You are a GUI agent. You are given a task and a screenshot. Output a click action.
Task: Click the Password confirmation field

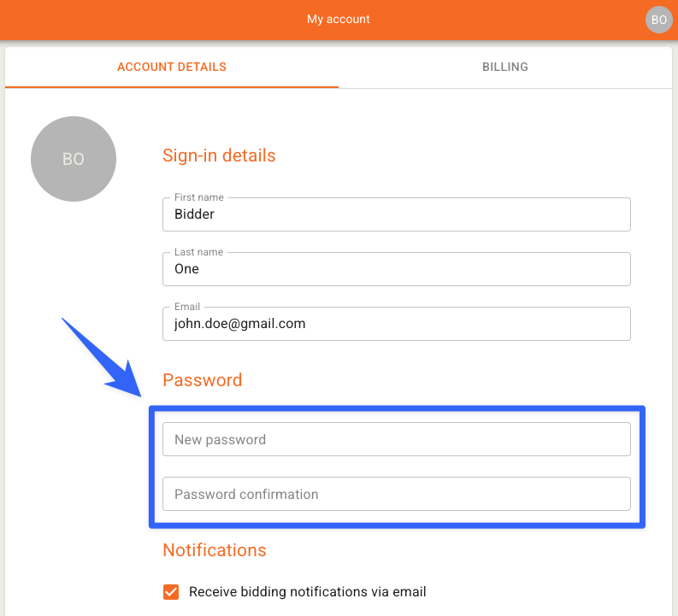point(396,494)
